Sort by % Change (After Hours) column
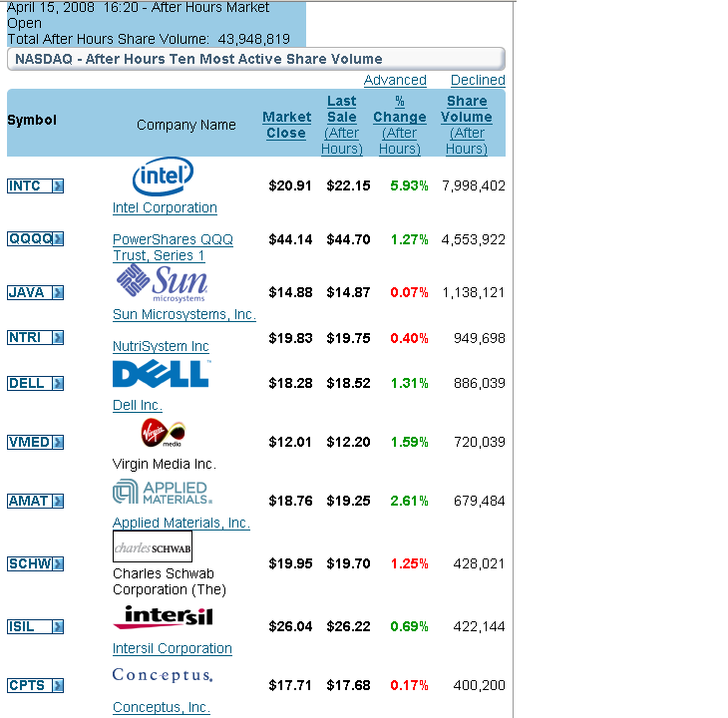 click(400, 125)
